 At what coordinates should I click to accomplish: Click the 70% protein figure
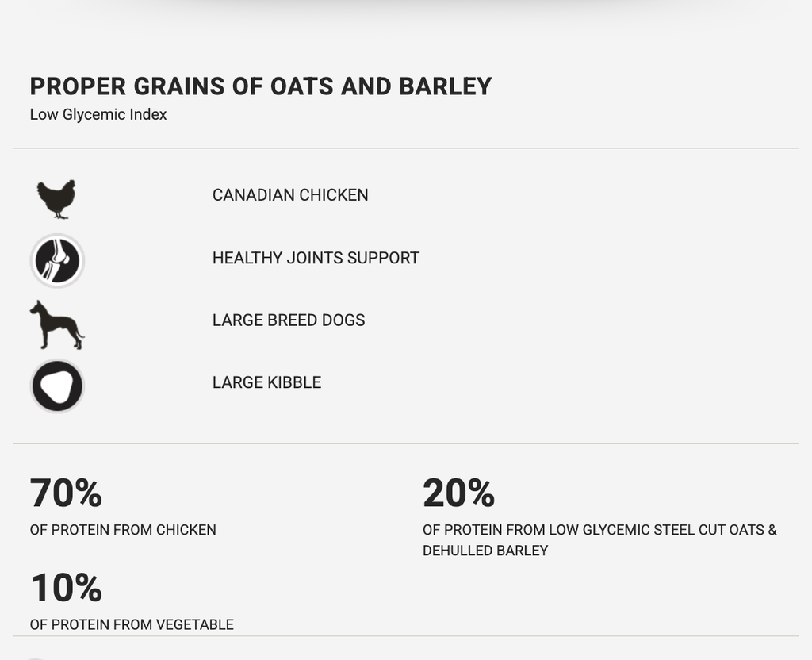(66, 493)
